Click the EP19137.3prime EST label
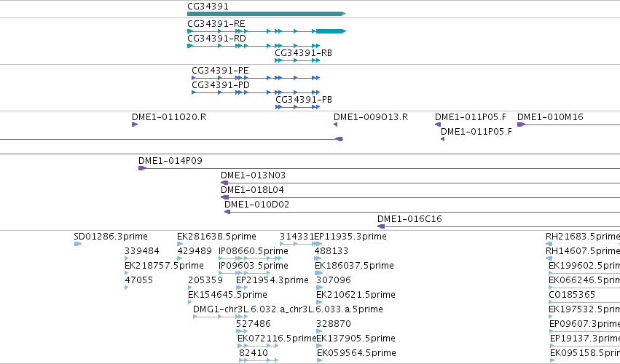 pyautogui.click(x=585, y=339)
